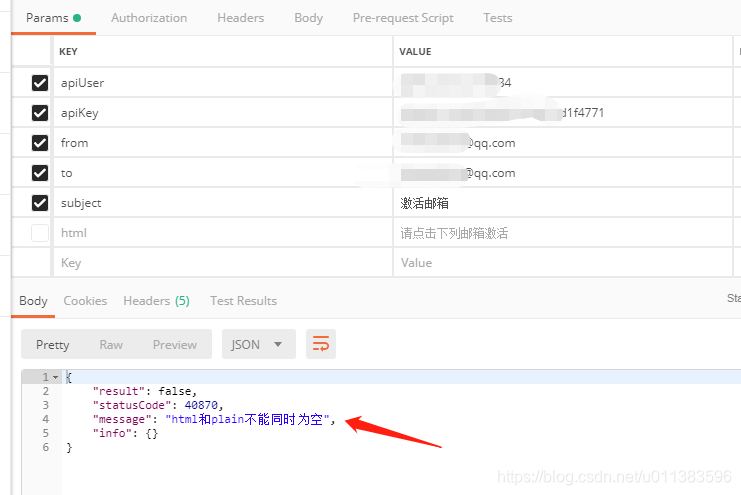This screenshot has height=495, width=741.
Task: Click the apiKey key cell
Action: [x=223, y=113]
